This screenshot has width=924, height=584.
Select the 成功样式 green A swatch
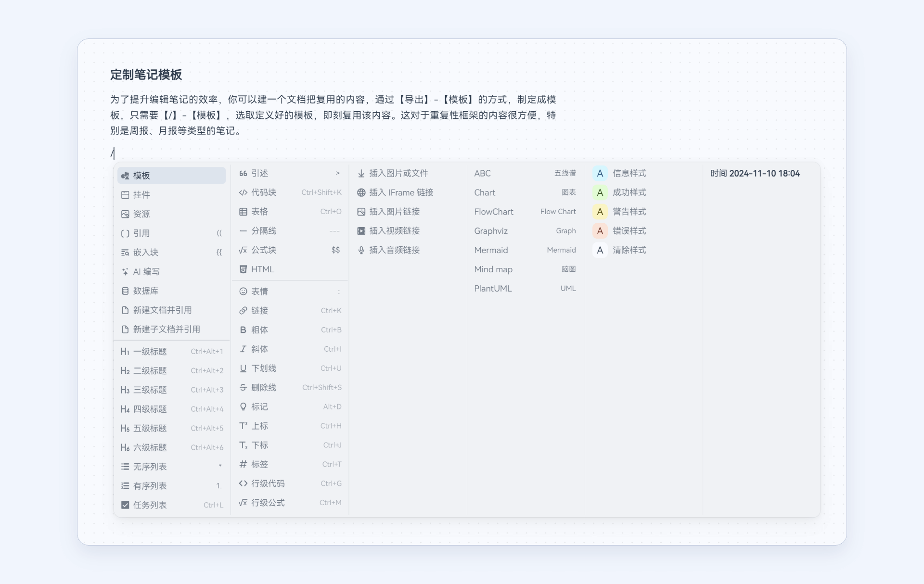pos(600,192)
